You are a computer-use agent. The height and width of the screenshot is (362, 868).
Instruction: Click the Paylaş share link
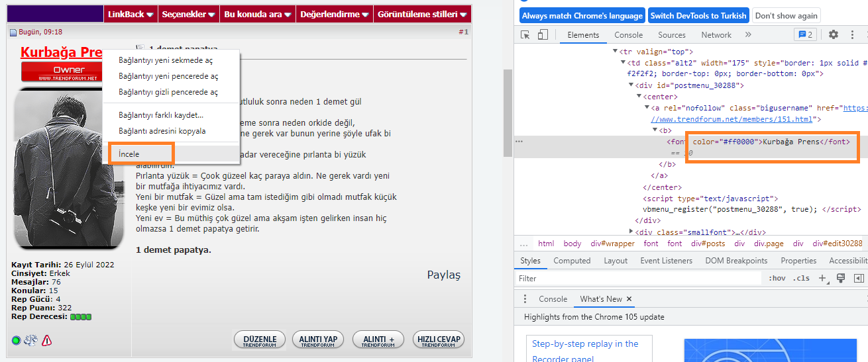coord(443,275)
